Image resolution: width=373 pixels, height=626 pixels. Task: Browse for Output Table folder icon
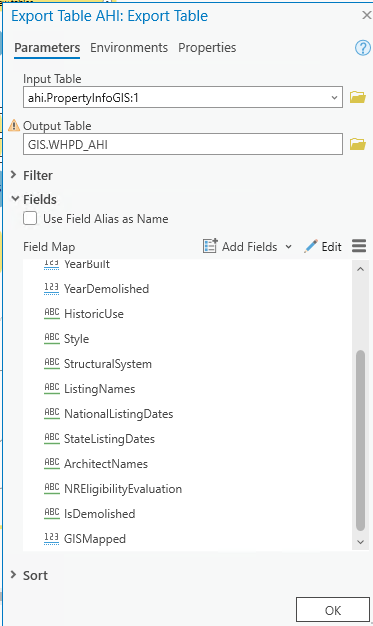coord(357,144)
